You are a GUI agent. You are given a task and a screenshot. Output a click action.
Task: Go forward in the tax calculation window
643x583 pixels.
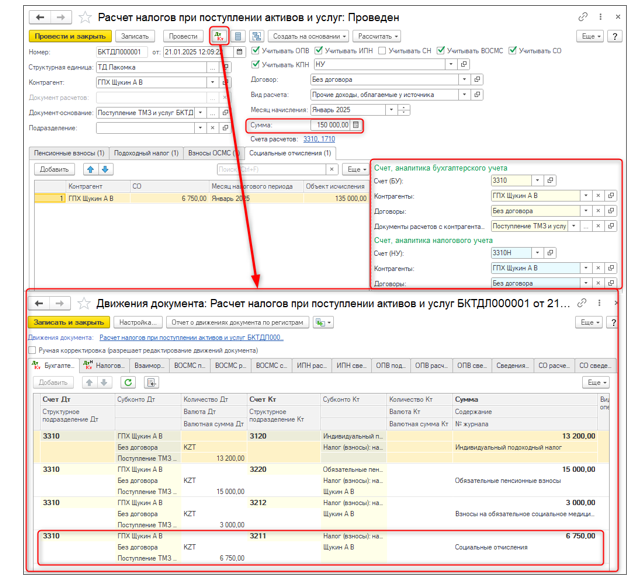coord(61,17)
